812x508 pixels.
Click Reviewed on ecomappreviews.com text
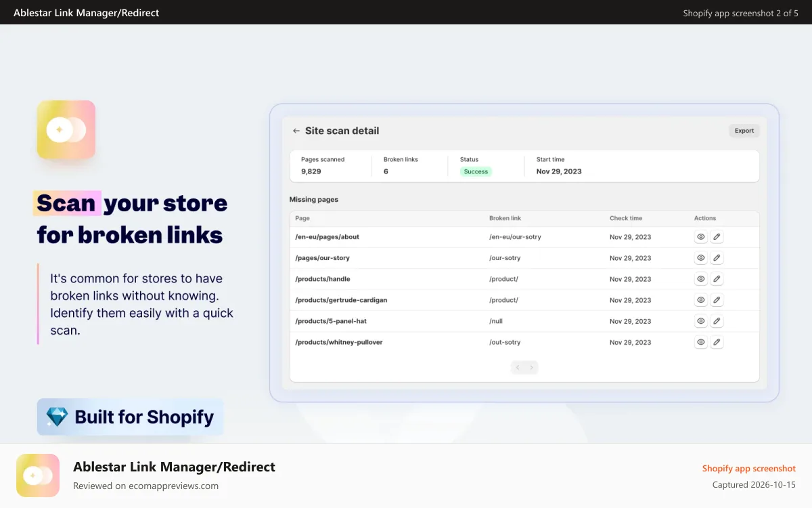point(146,486)
